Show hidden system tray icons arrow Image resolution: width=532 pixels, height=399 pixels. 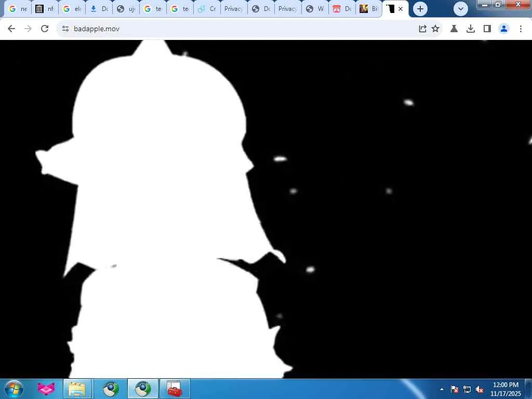[442, 389]
